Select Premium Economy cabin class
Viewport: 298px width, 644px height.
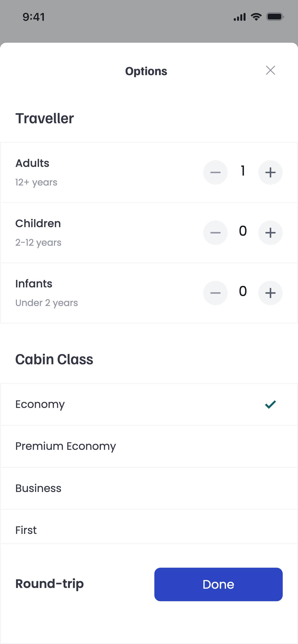[x=66, y=446]
